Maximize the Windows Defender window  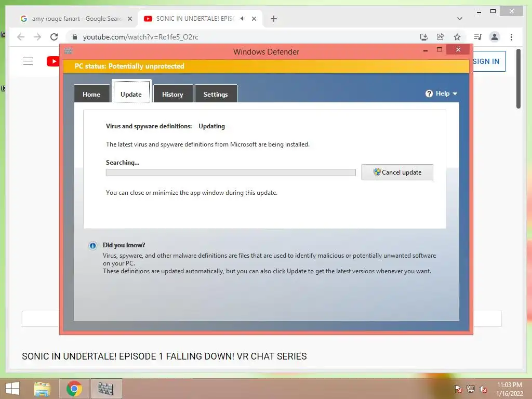(440, 50)
